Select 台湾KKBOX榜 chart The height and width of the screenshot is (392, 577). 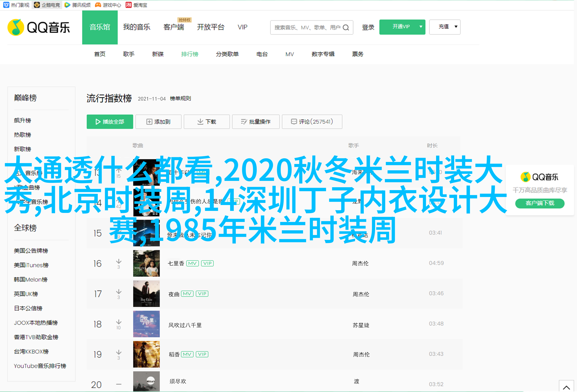(31, 352)
